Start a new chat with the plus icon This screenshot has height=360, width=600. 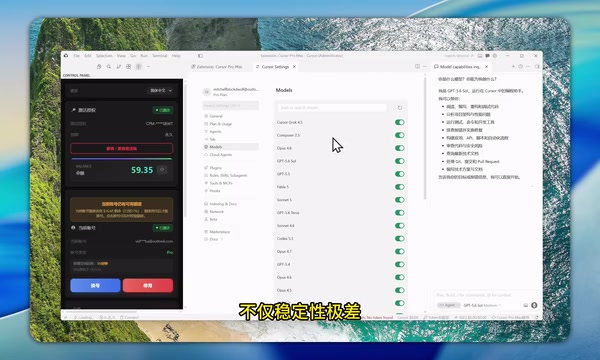click(513, 67)
